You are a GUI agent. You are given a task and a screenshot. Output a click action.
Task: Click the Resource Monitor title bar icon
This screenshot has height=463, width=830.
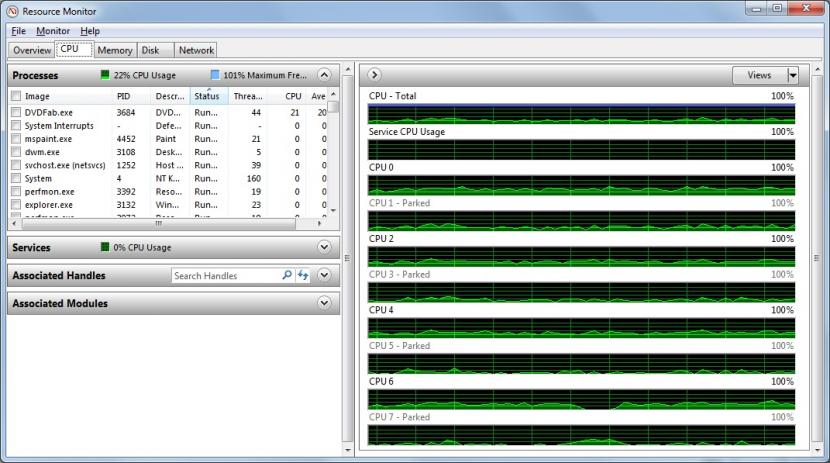click(11, 12)
